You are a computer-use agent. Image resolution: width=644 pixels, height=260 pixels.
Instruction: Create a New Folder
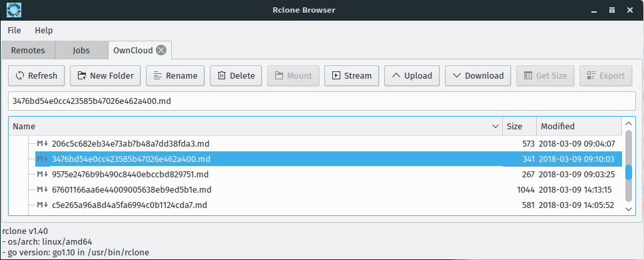click(105, 76)
